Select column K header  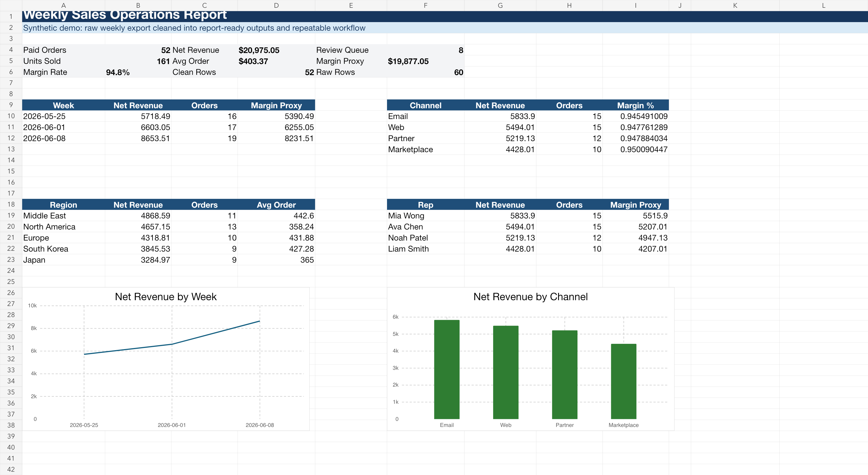735,6
